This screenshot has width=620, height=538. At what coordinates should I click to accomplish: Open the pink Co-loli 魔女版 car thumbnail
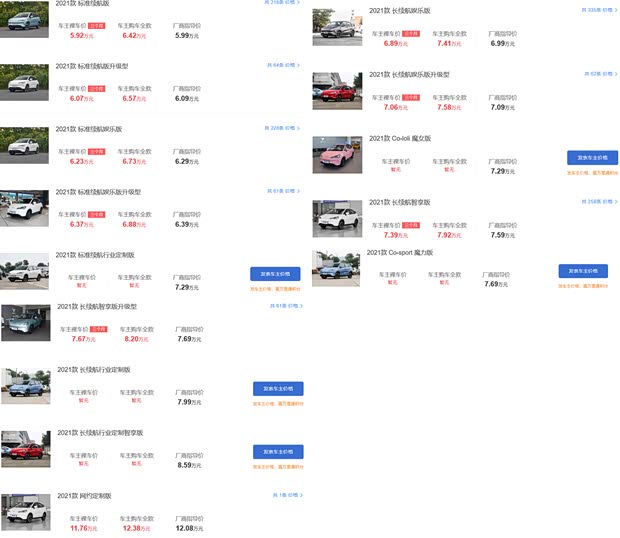pyautogui.click(x=337, y=155)
